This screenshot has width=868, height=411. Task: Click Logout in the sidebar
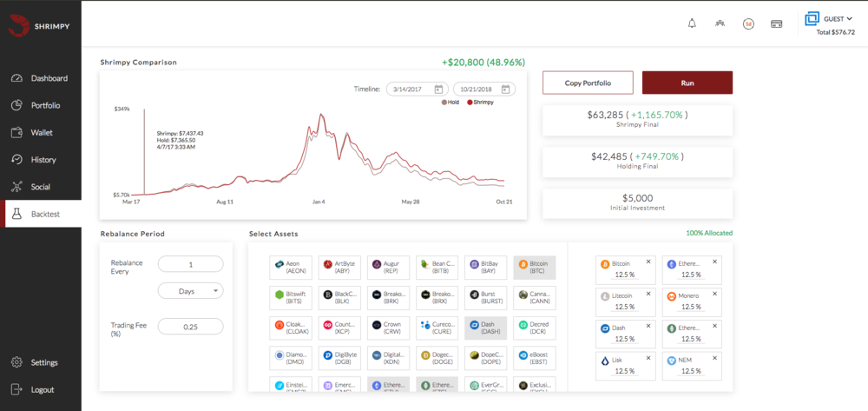point(41,390)
